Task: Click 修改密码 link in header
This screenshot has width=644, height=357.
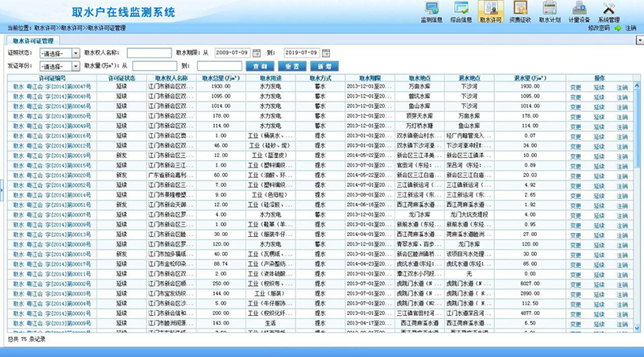Action: click(601, 27)
